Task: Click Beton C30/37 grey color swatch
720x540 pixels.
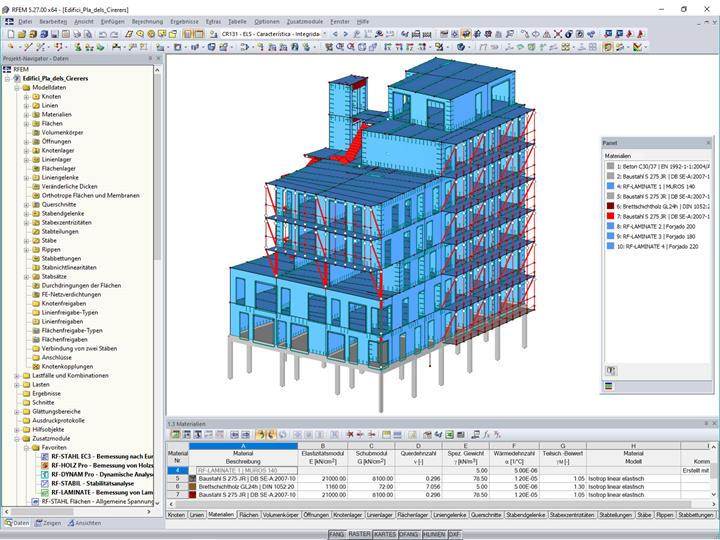Action: 610,166
